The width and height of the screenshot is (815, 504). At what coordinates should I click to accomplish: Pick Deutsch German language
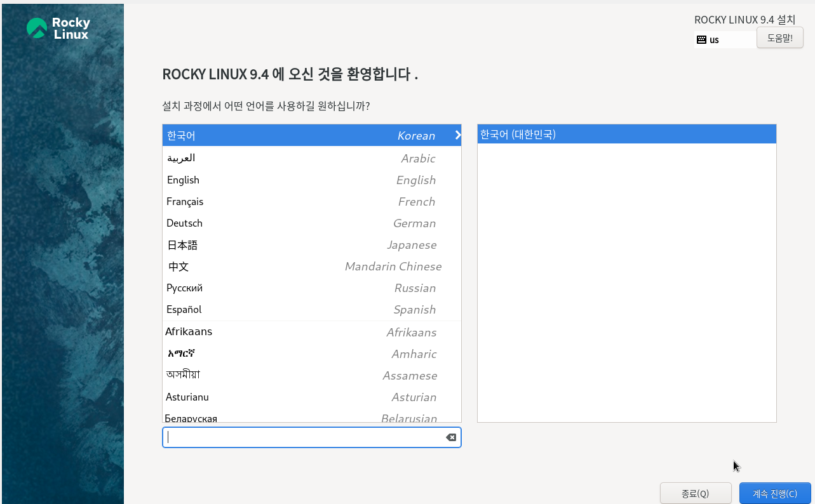tap(311, 223)
